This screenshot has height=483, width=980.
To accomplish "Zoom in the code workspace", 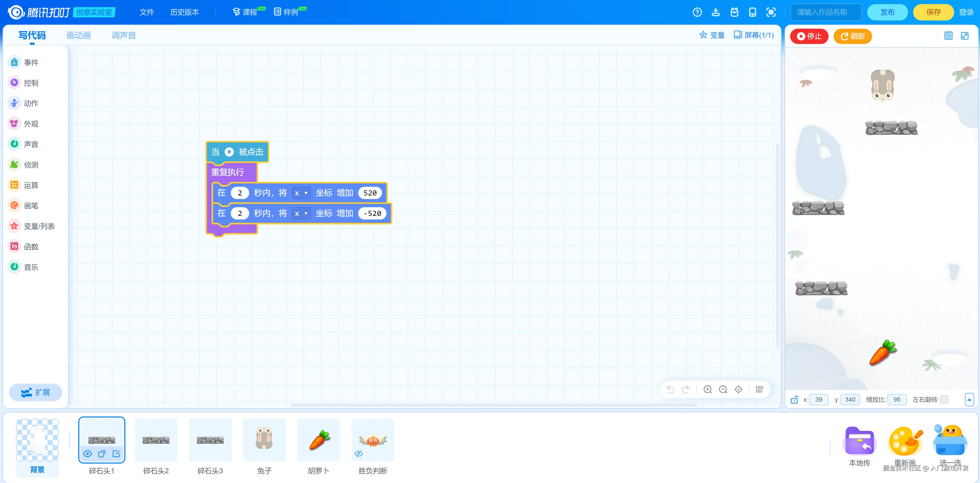I will click(x=708, y=389).
